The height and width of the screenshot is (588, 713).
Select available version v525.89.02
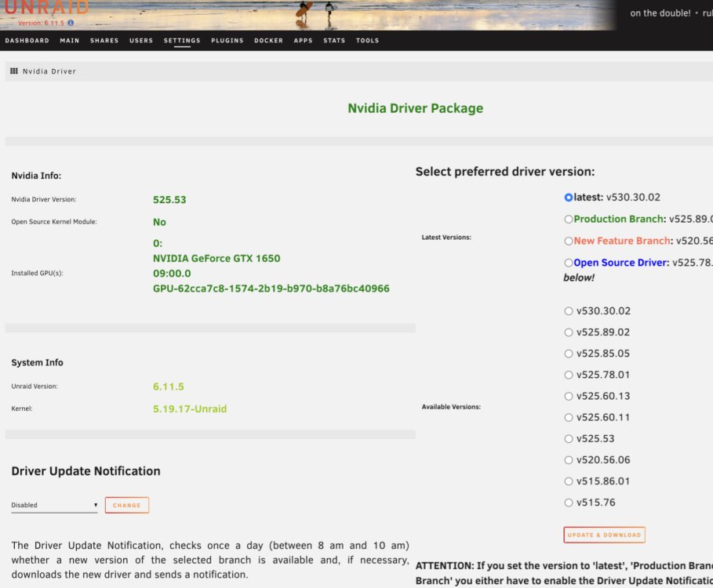569,332
